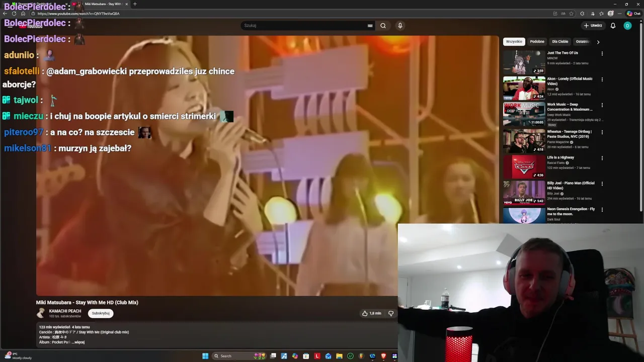Dislike the video with thumbs-down
This screenshot has height=362, width=644.
(391, 313)
